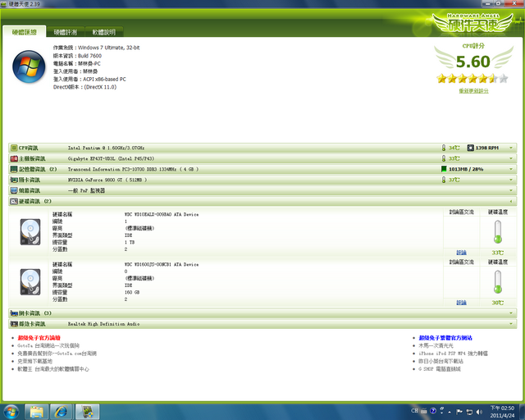Open the 史萊姆下載基地 link
This screenshot has height=420, width=525.
pos(34,361)
